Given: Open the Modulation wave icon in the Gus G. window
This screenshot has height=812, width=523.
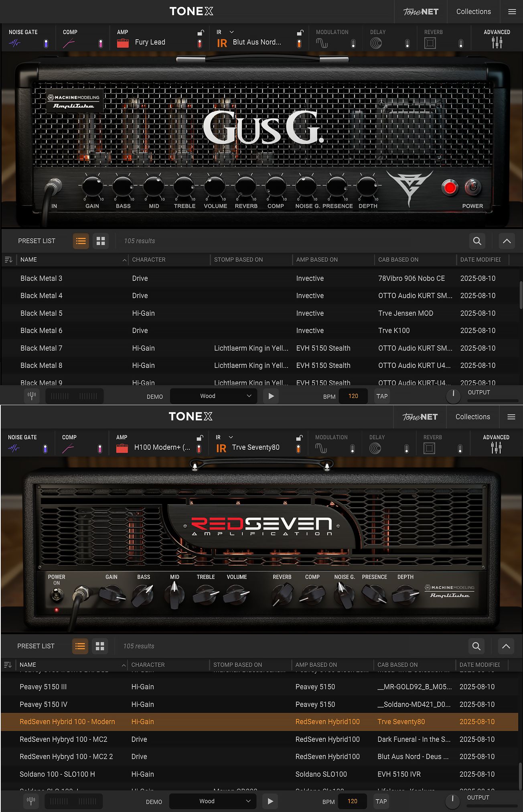Looking at the screenshot, I should coord(322,43).
